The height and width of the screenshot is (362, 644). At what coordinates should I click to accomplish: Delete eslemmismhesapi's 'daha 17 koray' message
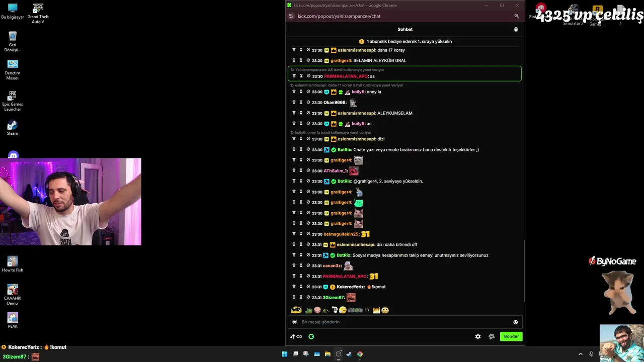coord(294,50)
